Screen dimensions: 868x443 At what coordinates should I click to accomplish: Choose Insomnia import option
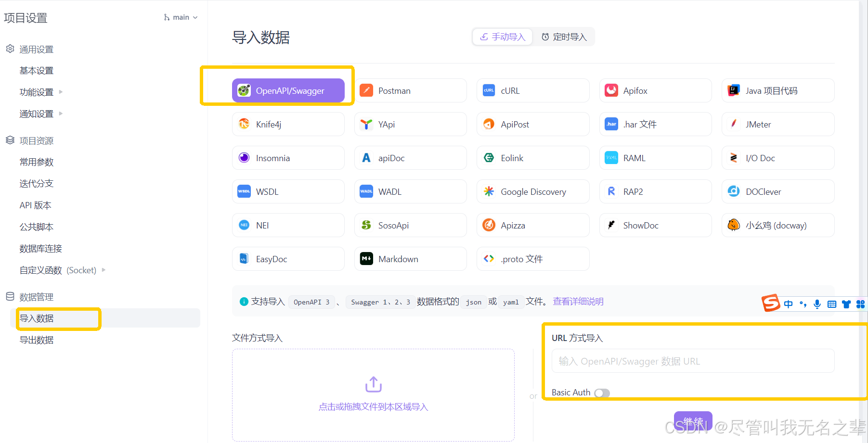288,158
